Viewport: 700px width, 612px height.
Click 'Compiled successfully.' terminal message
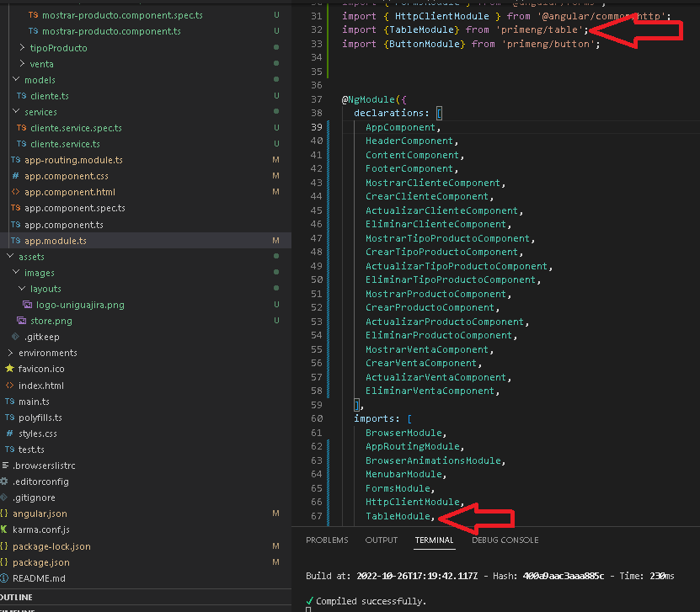[x=371, y=601]
